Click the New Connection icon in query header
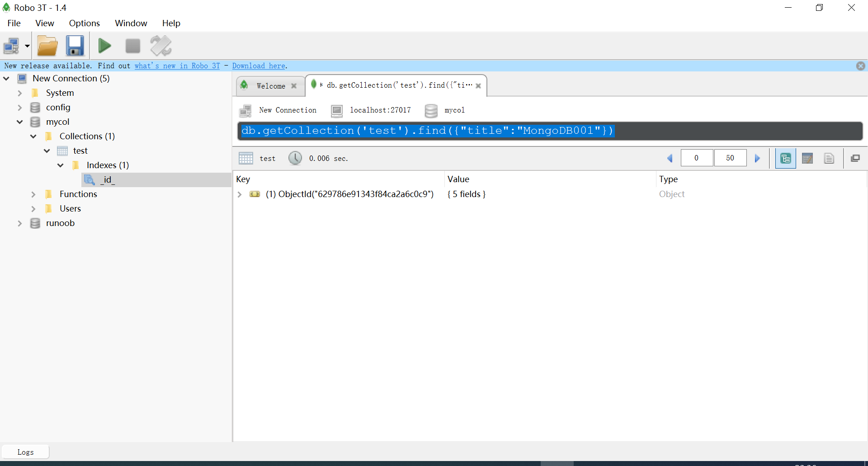The height and width of the screenshot is (466, 868). pyautogui.click(x=245, y=110)
